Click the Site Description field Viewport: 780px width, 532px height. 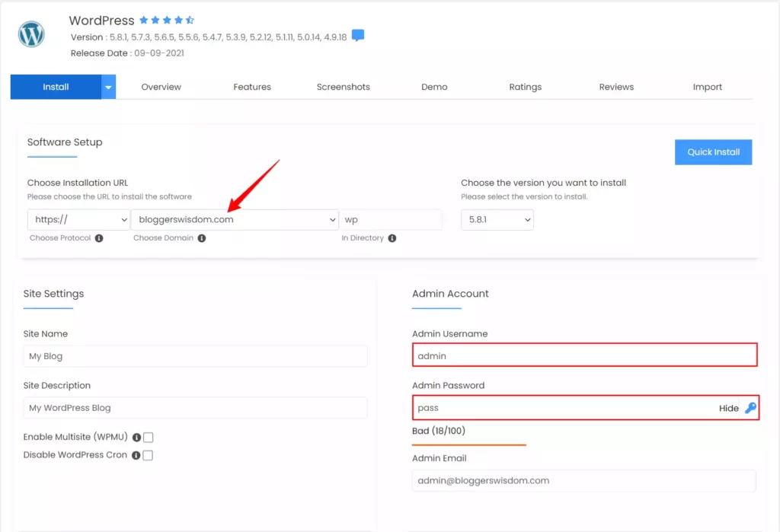pyautogui.click(x=195, y=408)
